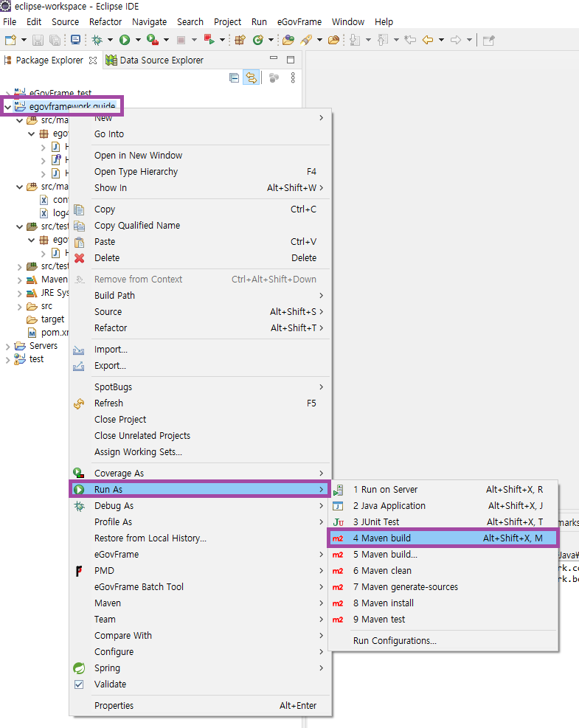This screenshot has width=579, height=728.
Task: Click the Coverage toolbar icon
Action: (x=152, y=40)
